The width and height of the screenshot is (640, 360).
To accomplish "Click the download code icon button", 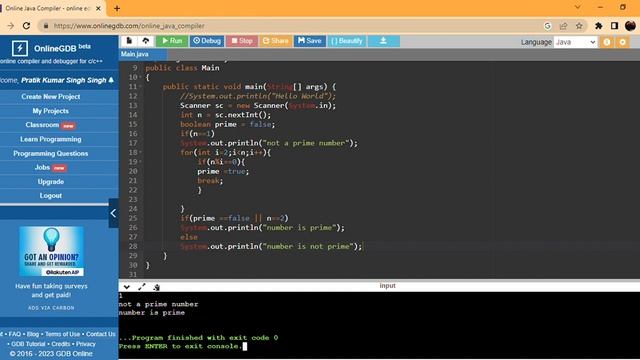I will click(383, 41).
